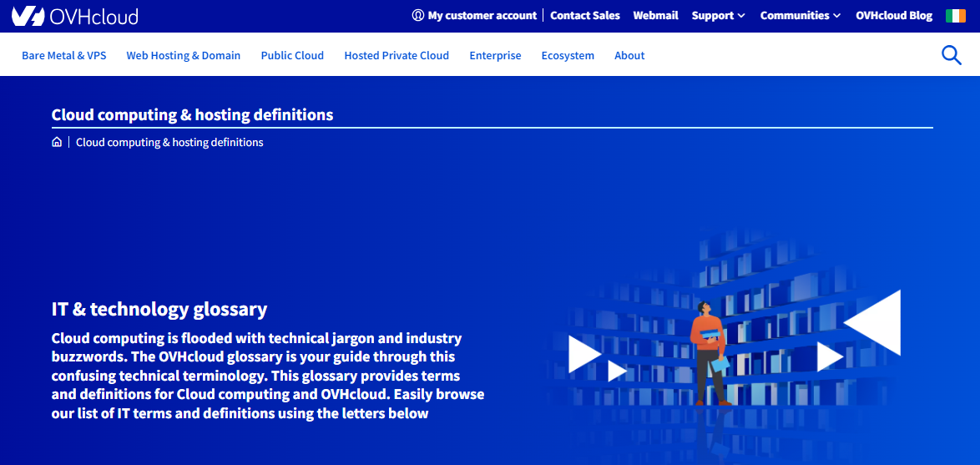Open the search magnifier icon

951,55
